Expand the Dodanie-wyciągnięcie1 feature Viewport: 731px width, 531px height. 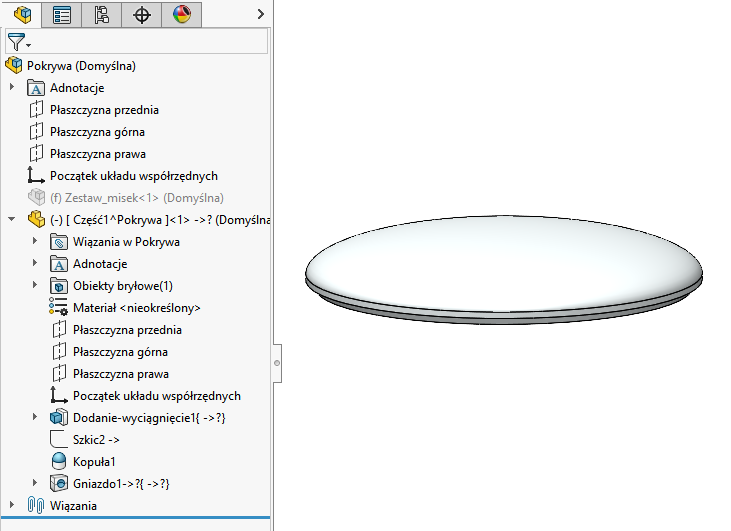[x=35, y=418]
